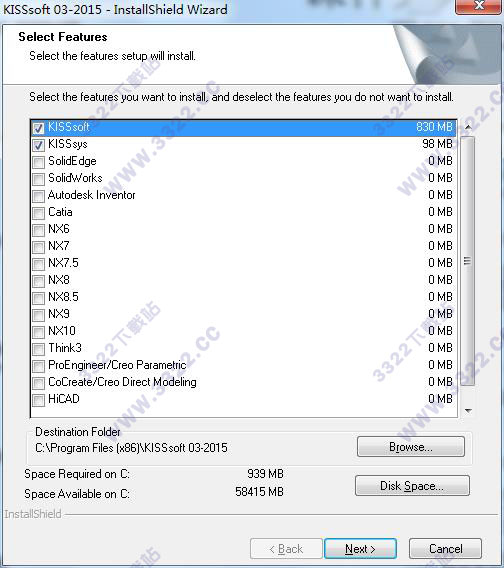Enable ProEngineer/Creo Parametric checkbox
The image size is (504, 568).
coord(38,367)
